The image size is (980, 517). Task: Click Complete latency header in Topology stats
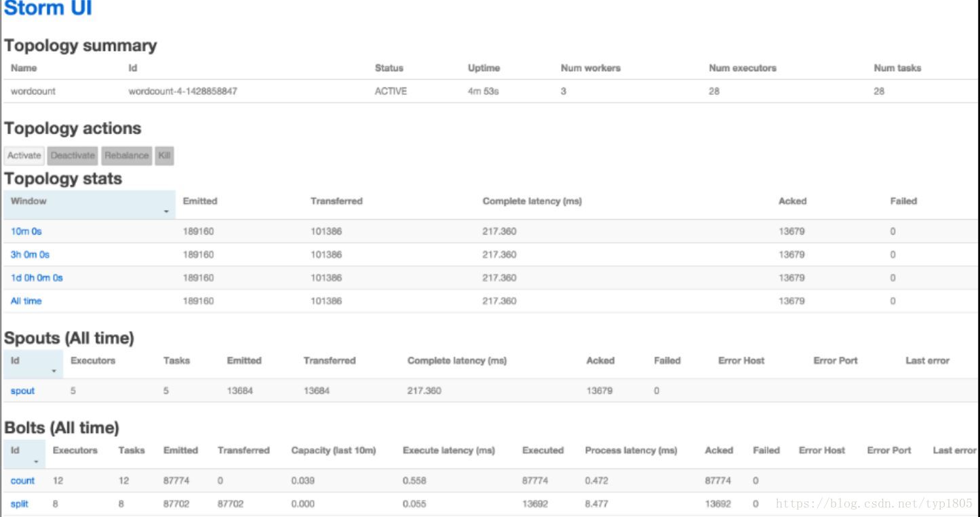click(532, 201)
